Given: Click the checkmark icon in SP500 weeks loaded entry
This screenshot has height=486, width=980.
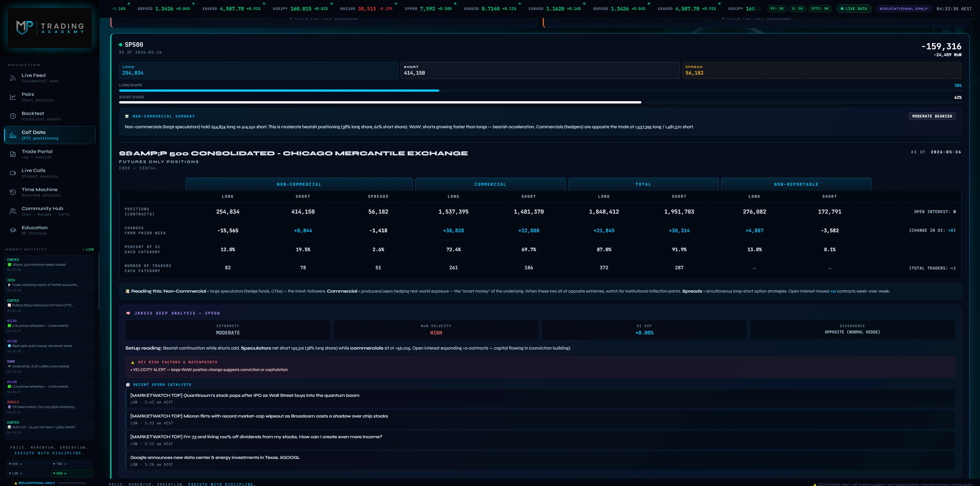Looking at the screenshot, I should [9, 265].
